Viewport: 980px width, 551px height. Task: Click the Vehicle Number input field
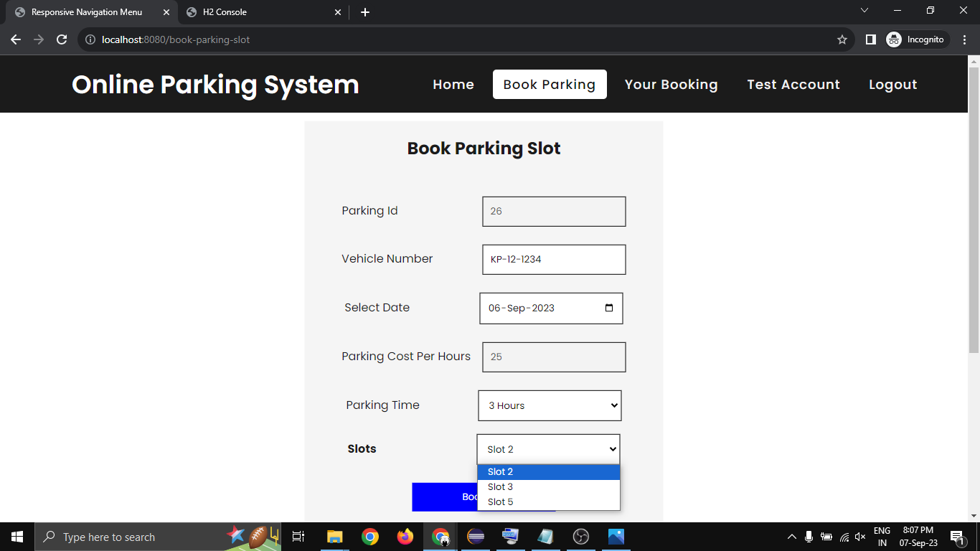554,260
